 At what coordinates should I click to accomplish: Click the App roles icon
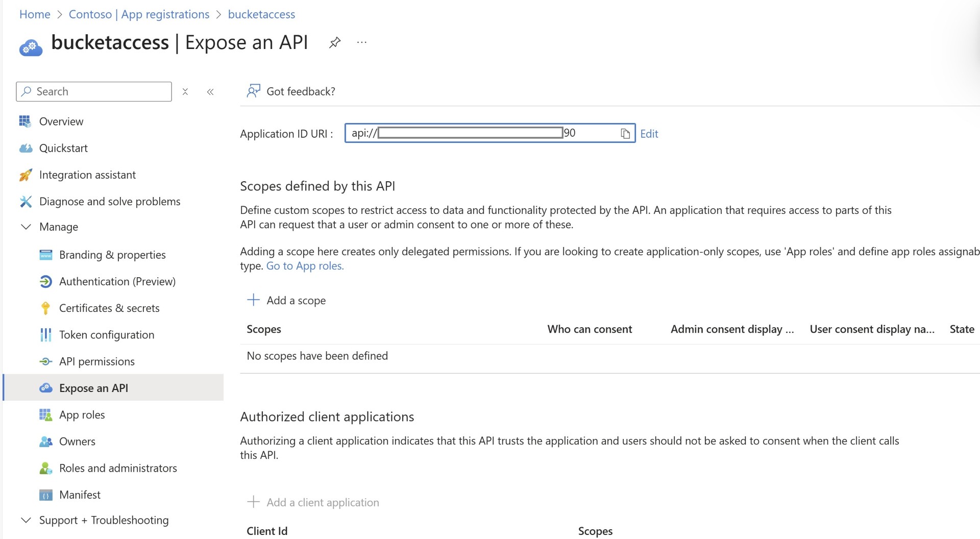[x=45, y=414]
